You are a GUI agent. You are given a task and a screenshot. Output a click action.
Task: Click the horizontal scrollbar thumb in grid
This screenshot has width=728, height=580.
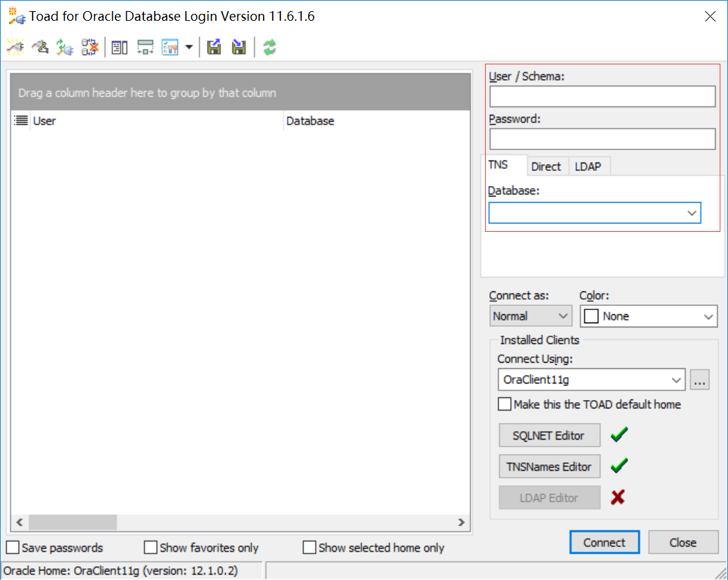[x=73, y=522]
